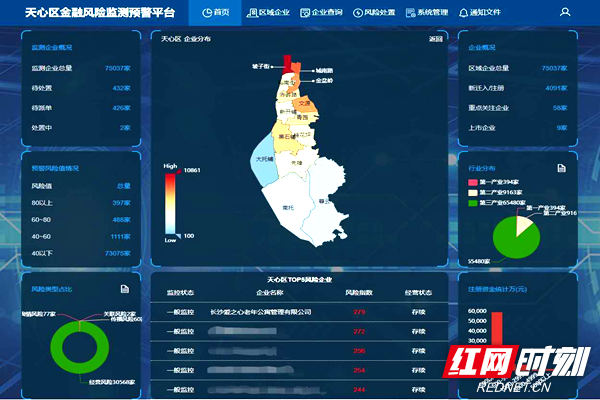Click document icon in 注册资金统计 panel
Image resolution: width=600 pixels, height=400 pixels.
tap(562, 289)
